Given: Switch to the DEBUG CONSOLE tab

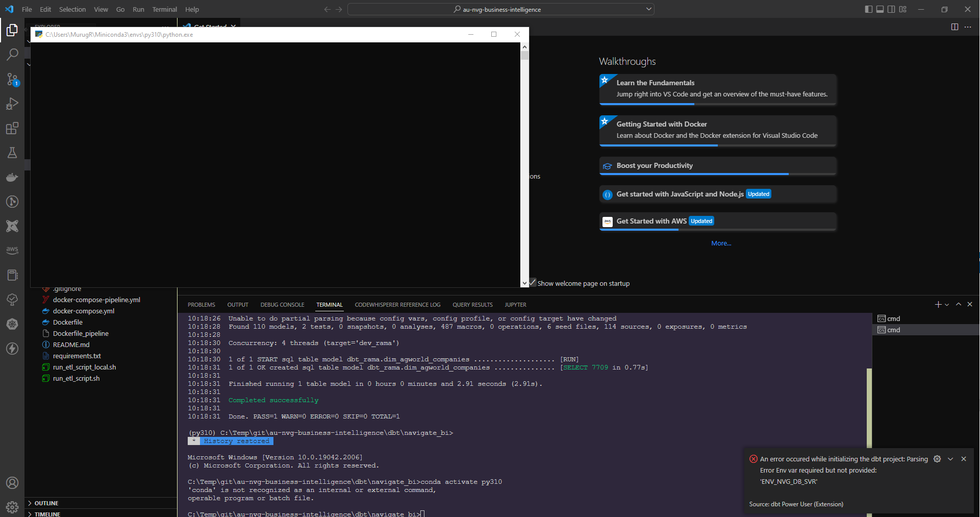Looking at the screenshot, I should click(x=282, y=304).
